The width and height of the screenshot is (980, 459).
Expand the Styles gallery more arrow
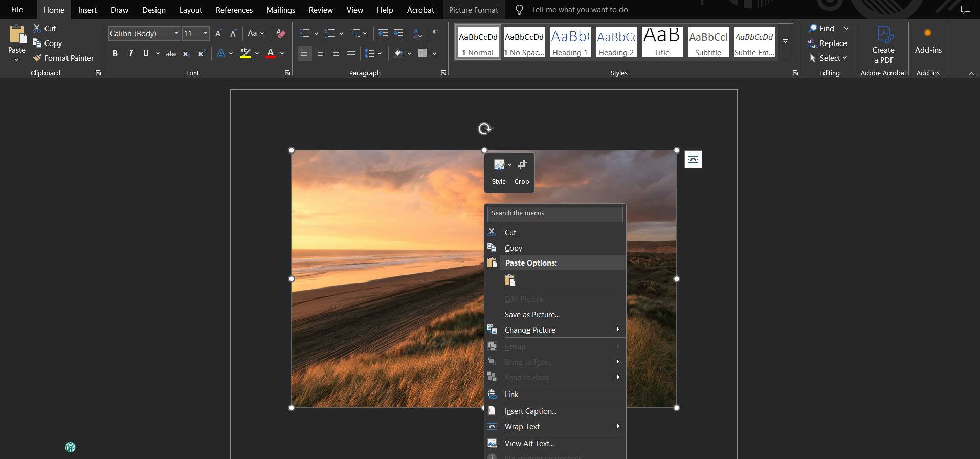785,42
